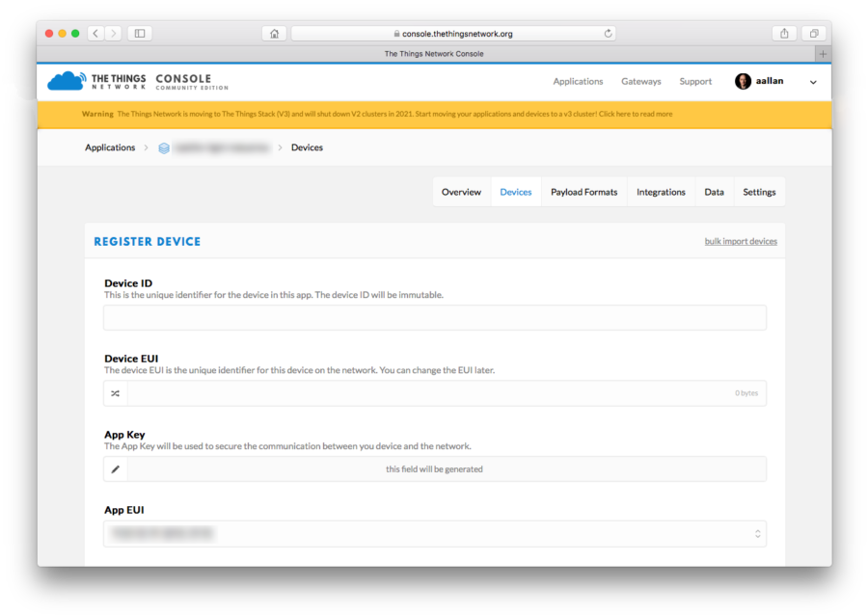Open the App EUI selection dropdown
The image size is (868, 615).
pos(757,534)
